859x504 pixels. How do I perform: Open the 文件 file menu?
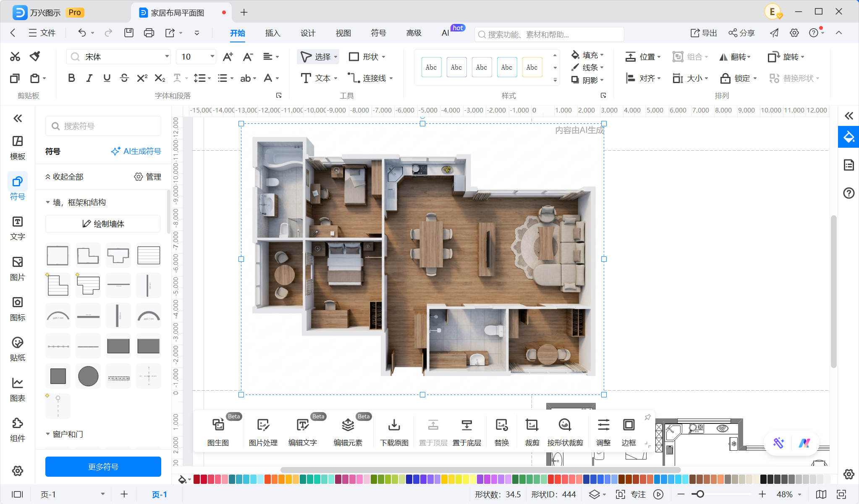[x=42, y=33]
